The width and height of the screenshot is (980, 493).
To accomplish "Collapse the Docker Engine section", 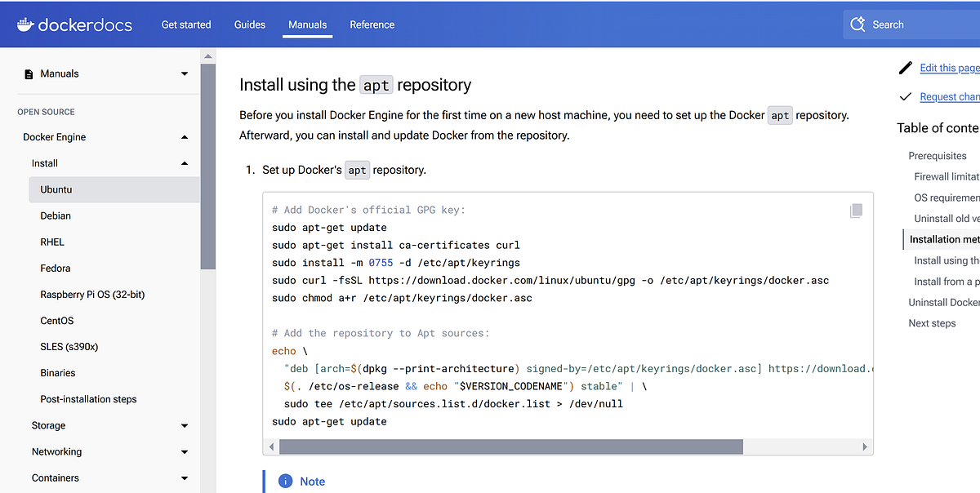I will coord(185,136).
